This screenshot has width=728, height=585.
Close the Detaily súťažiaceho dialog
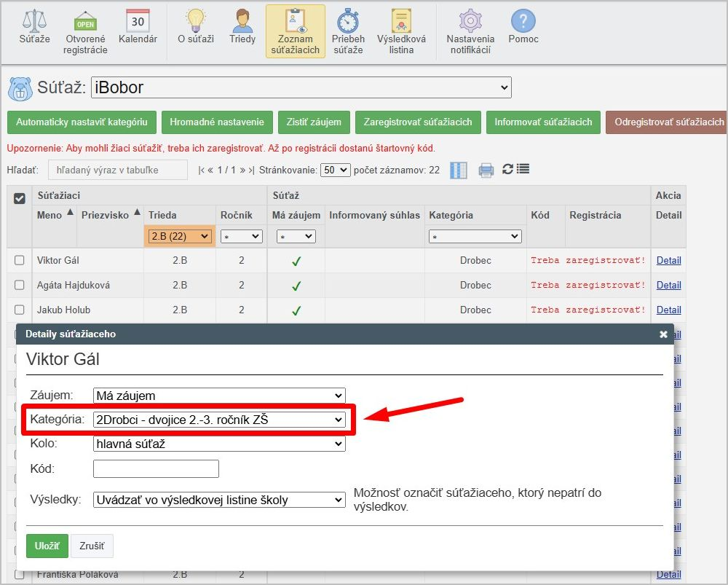tap(663, 334)
